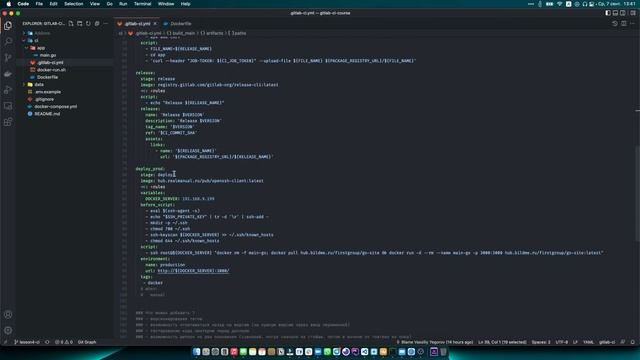Select the gitlab-ci.yml editor tab
Screen dimensions: 640x360
(138, 24)
